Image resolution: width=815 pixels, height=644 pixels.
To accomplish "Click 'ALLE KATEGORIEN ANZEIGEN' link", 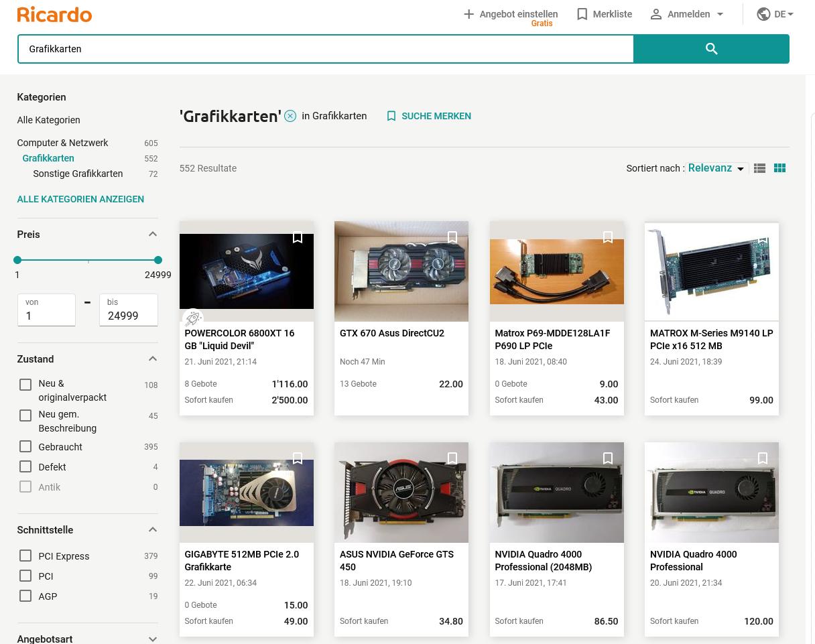I will coord(80,199).
